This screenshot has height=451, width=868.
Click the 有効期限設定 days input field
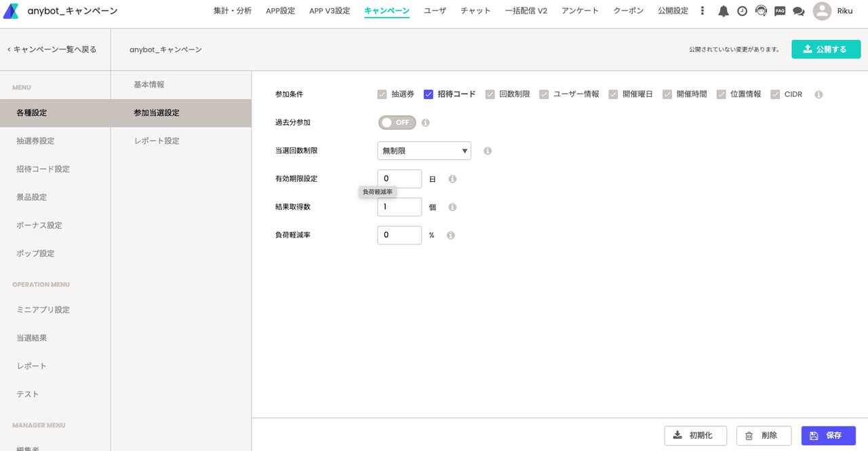pyautogui.click(x=399, y=179)
